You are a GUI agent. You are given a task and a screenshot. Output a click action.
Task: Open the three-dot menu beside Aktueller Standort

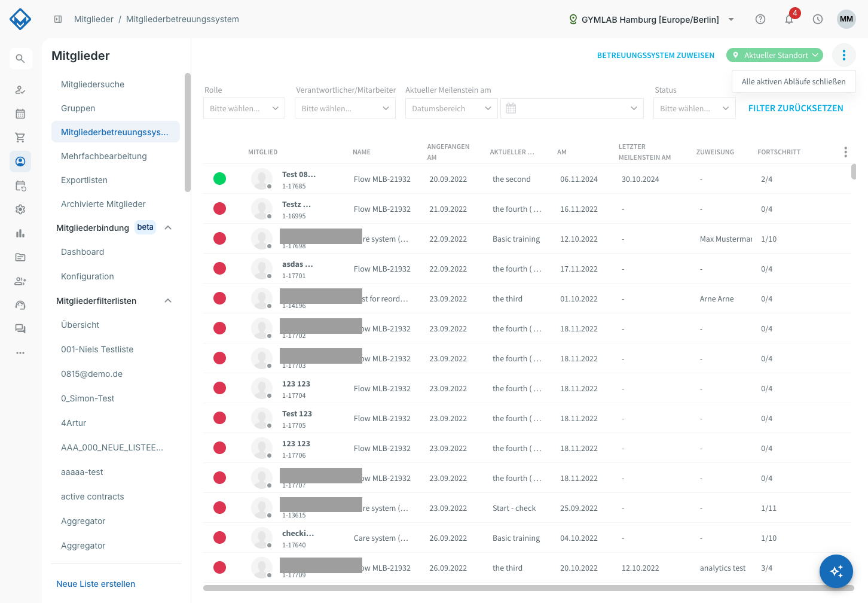click(844, 55)
